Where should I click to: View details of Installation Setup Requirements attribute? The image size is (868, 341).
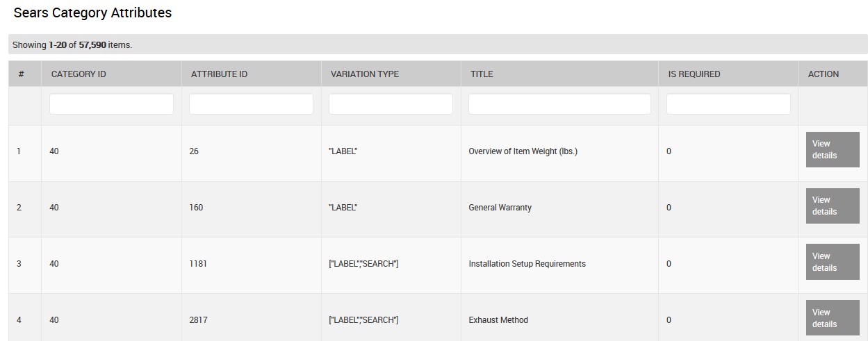832,262
